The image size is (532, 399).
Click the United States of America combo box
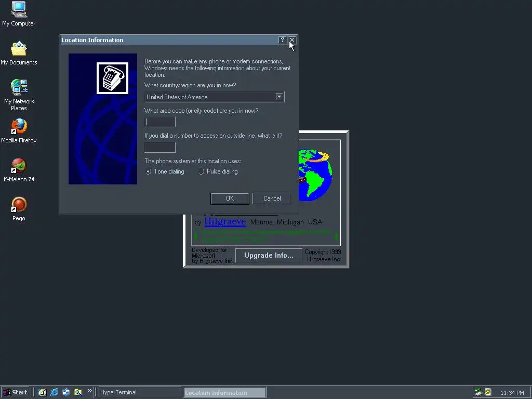click(215, 97)
